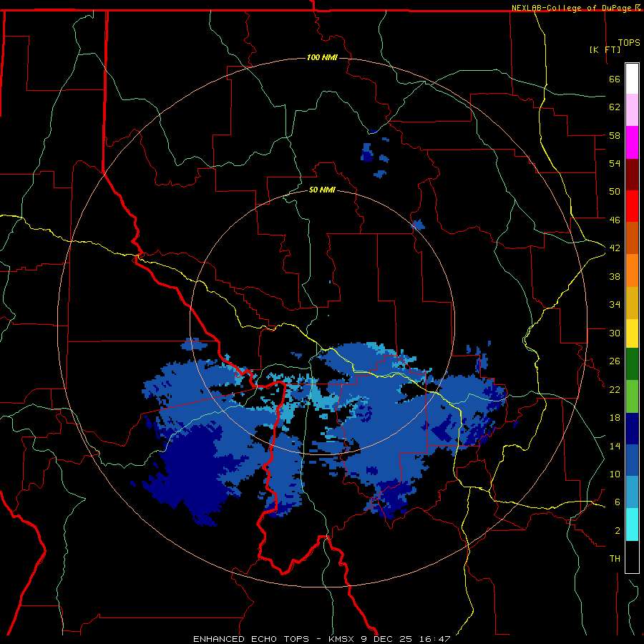The width and height of the screenshot is (644, 644).
Task: Click the '46' legend value
Action: click(x=615, y=220)
